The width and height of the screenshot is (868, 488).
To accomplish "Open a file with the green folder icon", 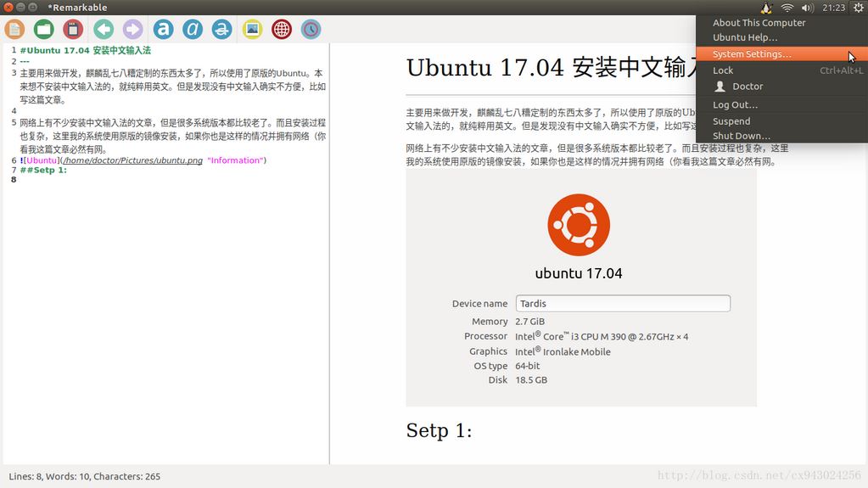I will pos(44,30).
